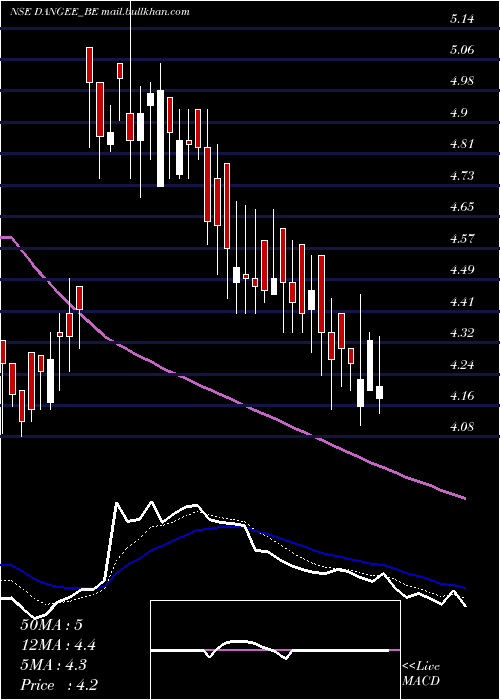Click the 4.9 price axis label

(458, 112)
